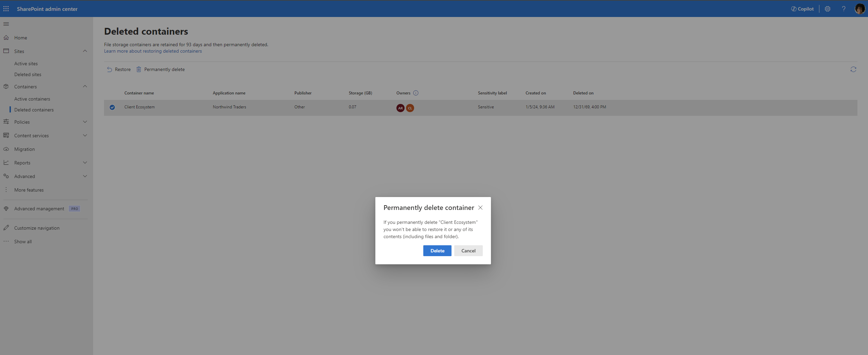Refresh the deleted containers list

click(x=853, y=69)
